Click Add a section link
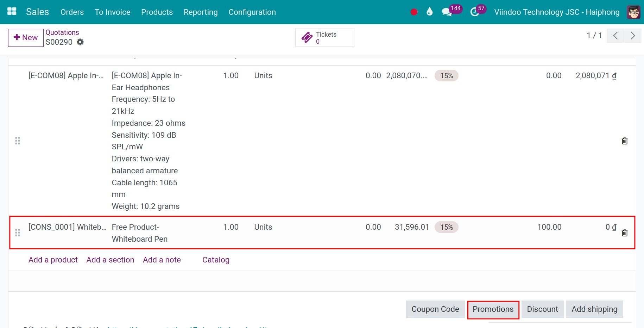Screen dimensions: 644x328 pyautogui.click(x=110, y=260)
